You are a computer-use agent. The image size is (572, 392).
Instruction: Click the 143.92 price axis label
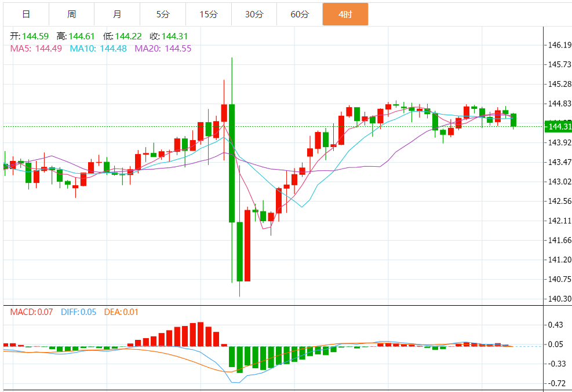tap(560, 142)
